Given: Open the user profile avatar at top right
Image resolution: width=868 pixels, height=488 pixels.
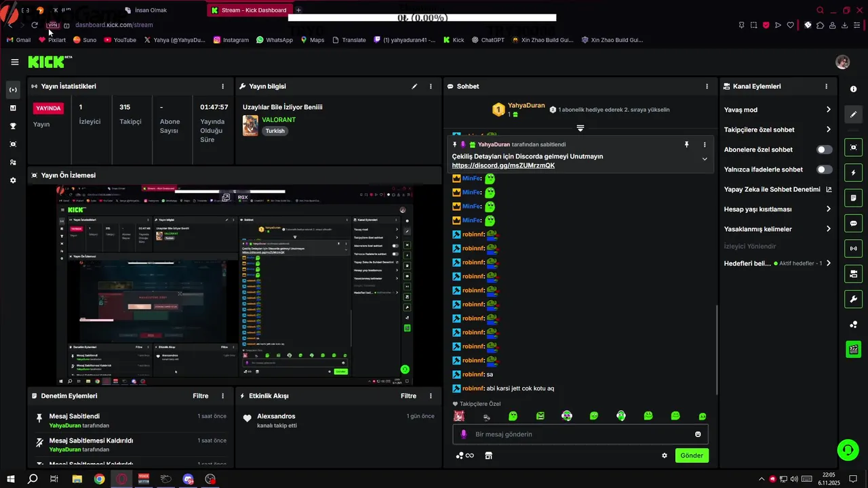Looking at the screenshot, I should coord(842,62).
